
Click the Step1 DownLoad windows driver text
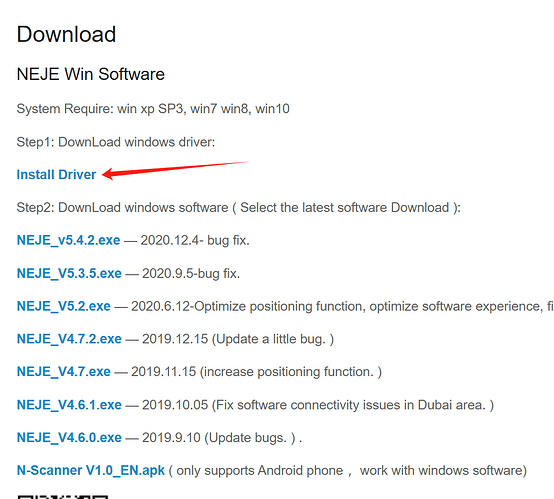(116, 142)
